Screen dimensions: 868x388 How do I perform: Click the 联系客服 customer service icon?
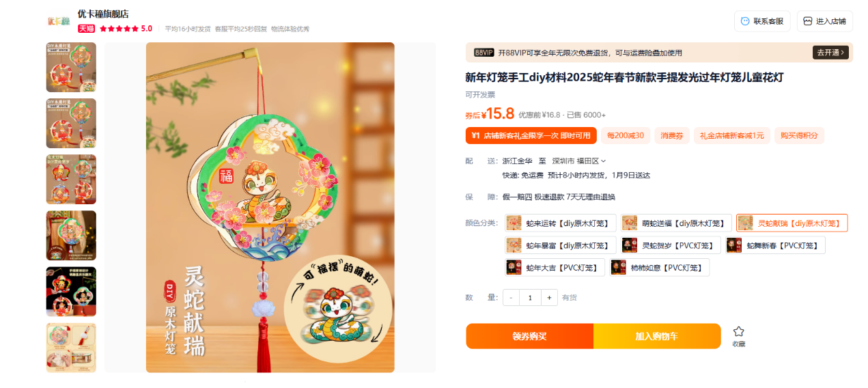[745, 21]
